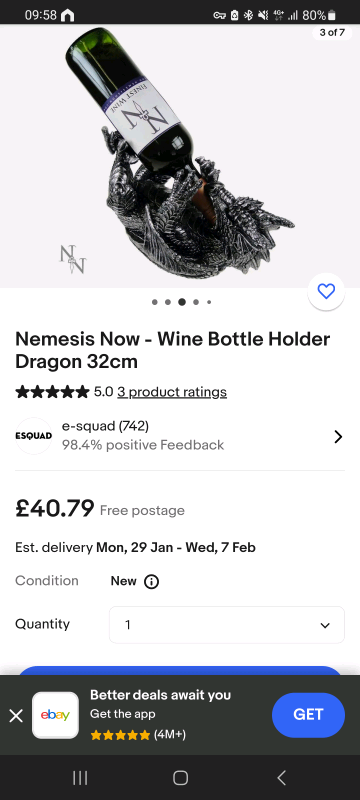Select the fourth image pagination dot
Screen dimensions: 360x800
pyautogui.click(x=196, y=302)
